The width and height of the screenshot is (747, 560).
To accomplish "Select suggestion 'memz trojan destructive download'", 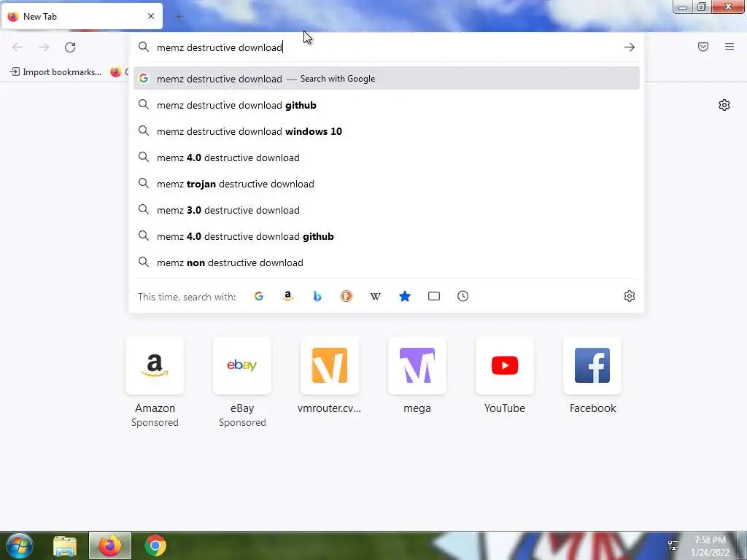I will pos(387,184).
